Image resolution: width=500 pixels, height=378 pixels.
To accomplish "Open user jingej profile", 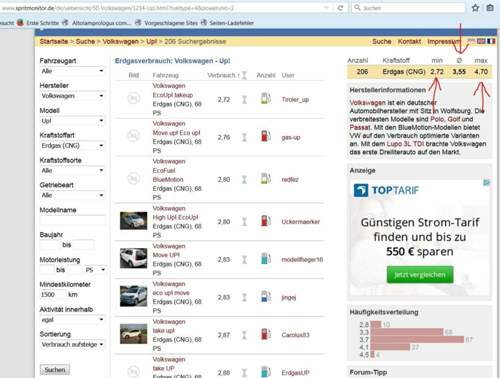I will coord(289,297).
